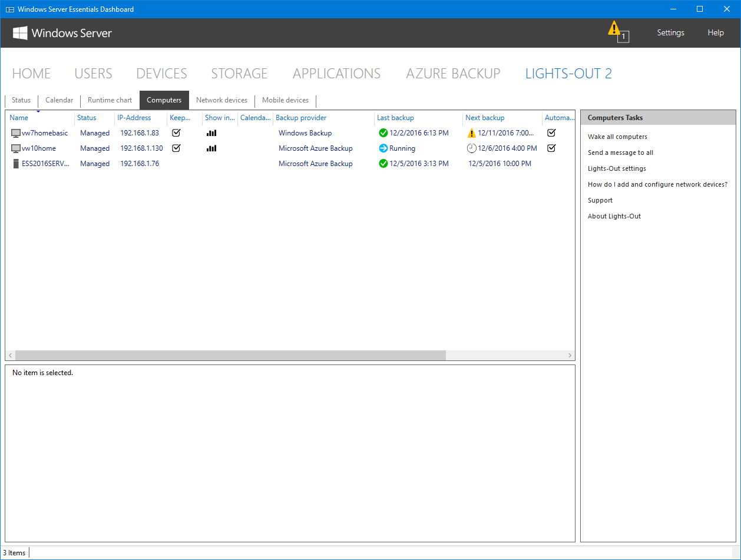The height and width of the screenshot is (560, 741).
Task: Open the HOME section
Action: [31, 74]
